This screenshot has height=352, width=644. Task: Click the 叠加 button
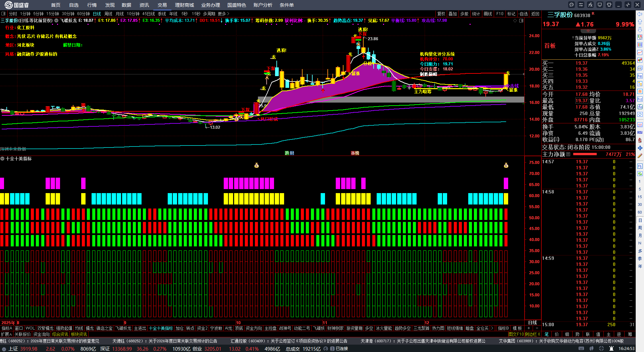pyautogui.click(x=453, y=14)
